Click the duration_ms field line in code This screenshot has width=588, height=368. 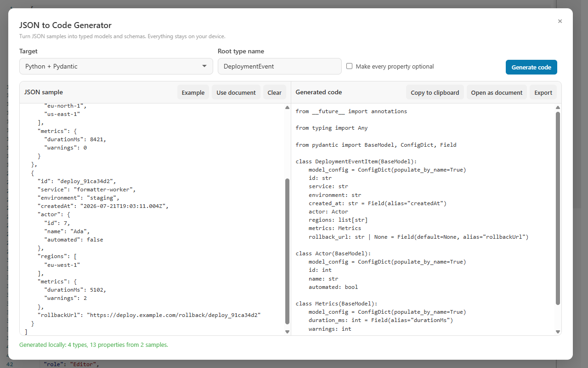coord(381,320)
